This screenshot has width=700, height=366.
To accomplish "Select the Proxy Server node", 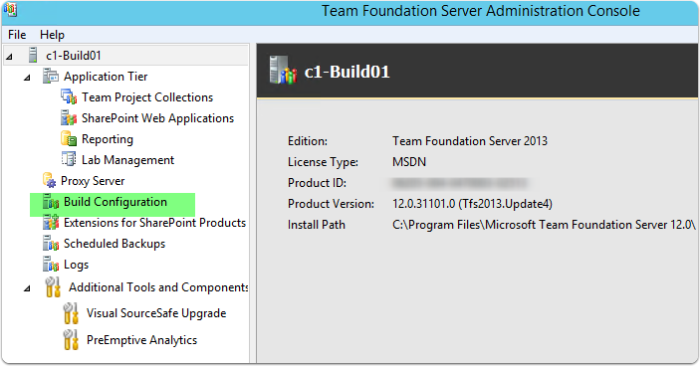I will click(92, 181).
